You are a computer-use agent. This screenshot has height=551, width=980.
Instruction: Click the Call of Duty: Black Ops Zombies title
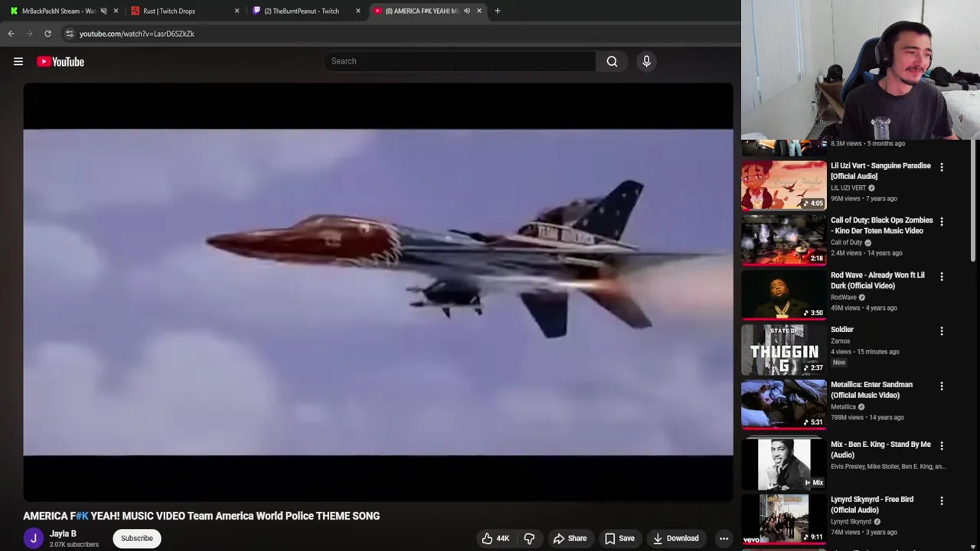click(x=882, y=226)
